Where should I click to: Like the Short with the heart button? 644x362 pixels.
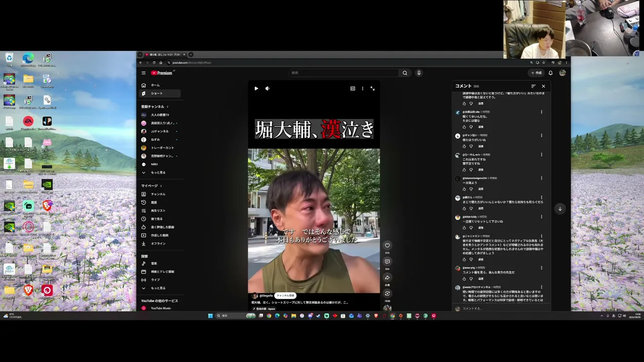387,245
